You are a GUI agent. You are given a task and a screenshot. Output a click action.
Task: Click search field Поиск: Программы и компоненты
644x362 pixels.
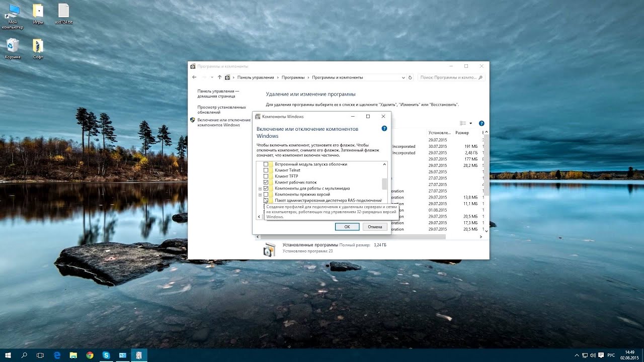click(x=451, y=77)
